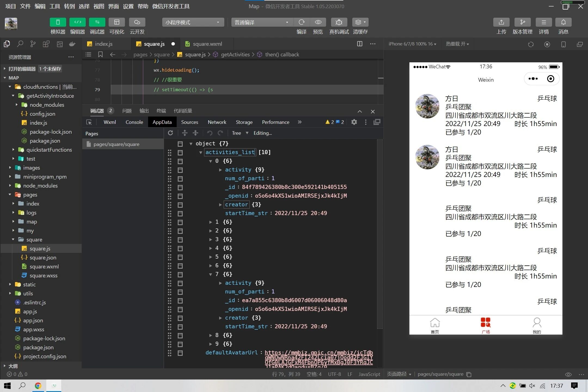Switch to the Console tab
The height and width of the screenshot is (392, 588).
click(134, 122)
